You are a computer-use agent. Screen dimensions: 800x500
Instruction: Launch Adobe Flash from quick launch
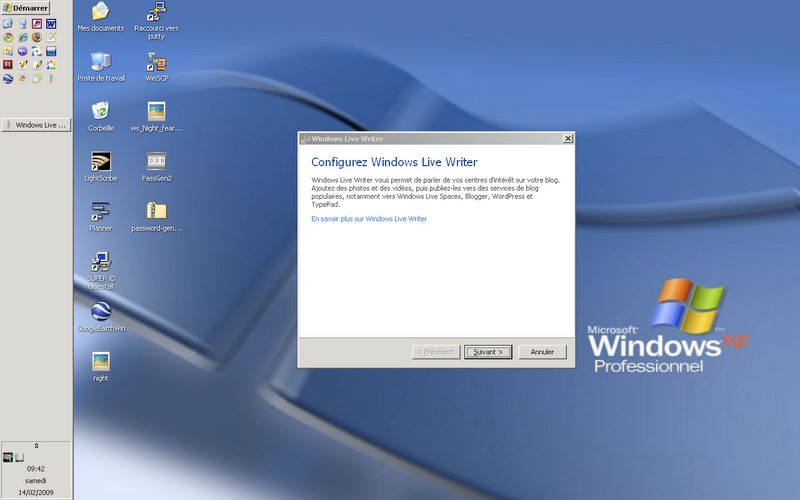[8, 64]
